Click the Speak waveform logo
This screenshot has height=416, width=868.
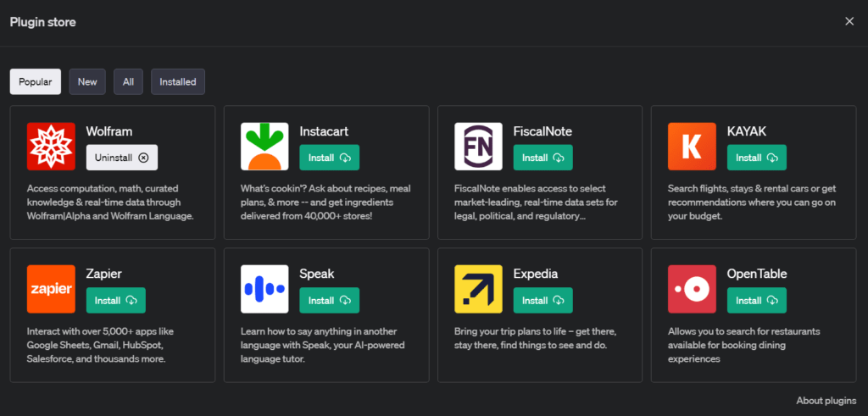264,289
